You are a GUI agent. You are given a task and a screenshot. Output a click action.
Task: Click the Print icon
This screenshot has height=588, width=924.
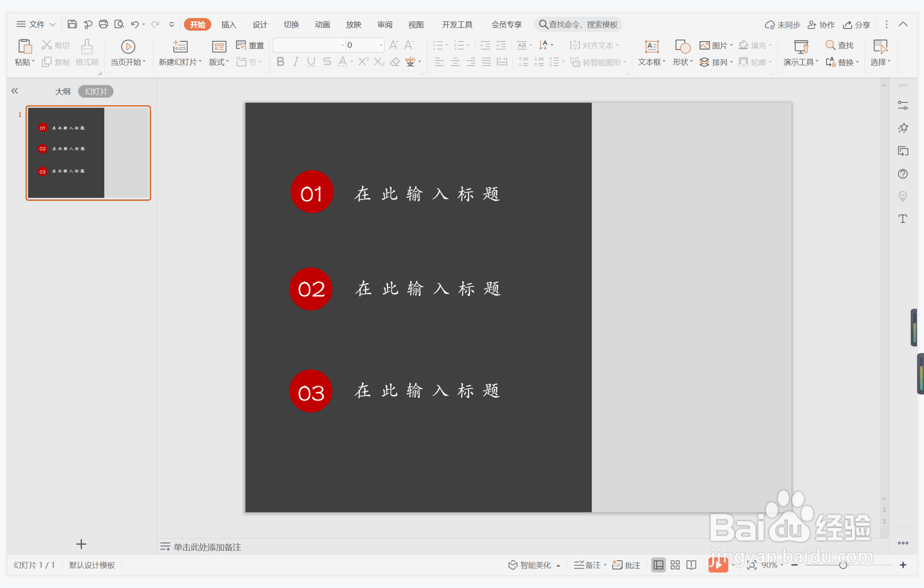[103, 24]
